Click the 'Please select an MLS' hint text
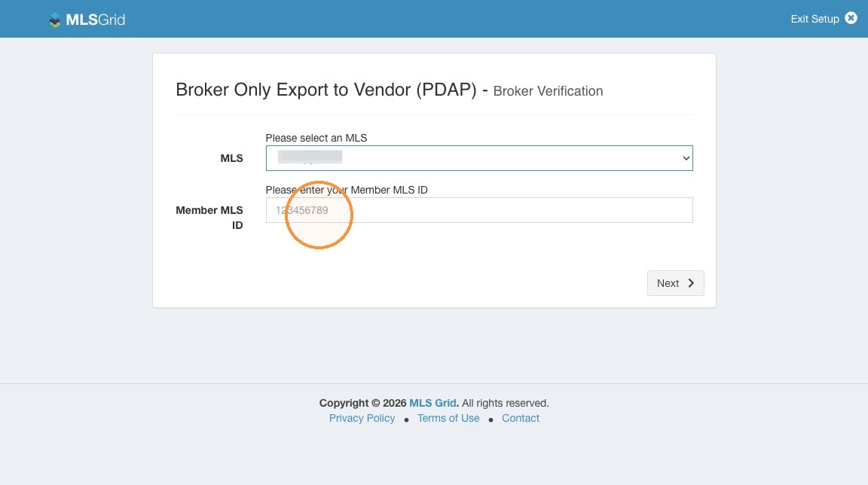 point(316,138)
